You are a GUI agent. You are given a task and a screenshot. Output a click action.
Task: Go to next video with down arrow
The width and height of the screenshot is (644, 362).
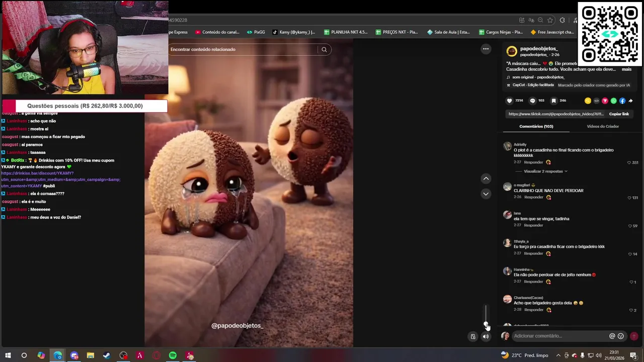pos(486,194)
